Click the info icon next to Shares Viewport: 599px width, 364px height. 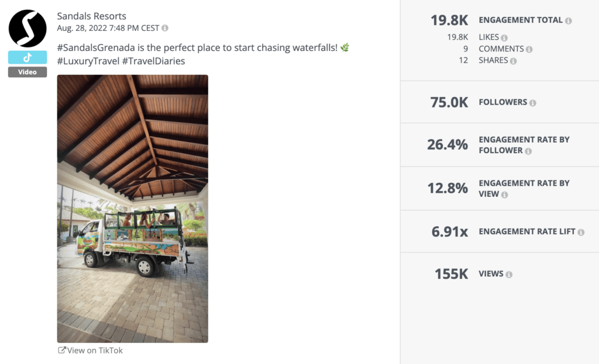515,60
